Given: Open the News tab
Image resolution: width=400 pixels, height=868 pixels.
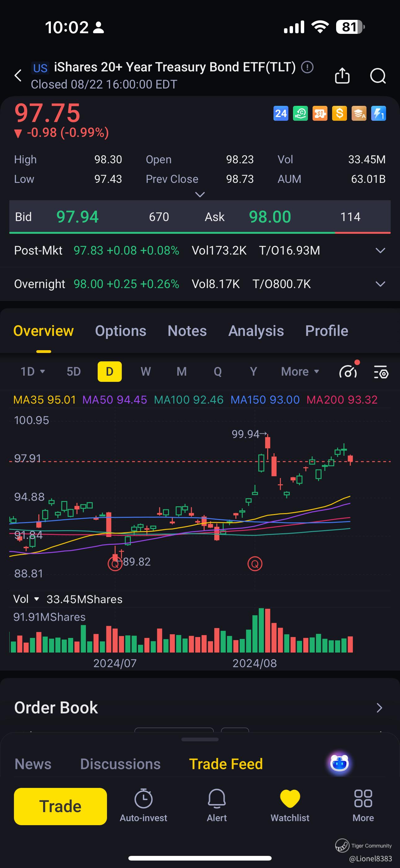Looking at the screenshot, I should [x=33, y=764].
